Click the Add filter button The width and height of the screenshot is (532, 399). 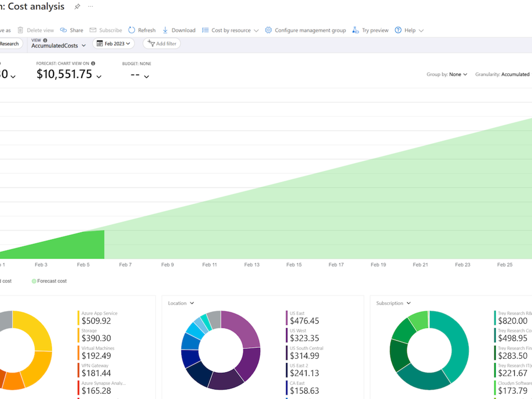(162, 43)
